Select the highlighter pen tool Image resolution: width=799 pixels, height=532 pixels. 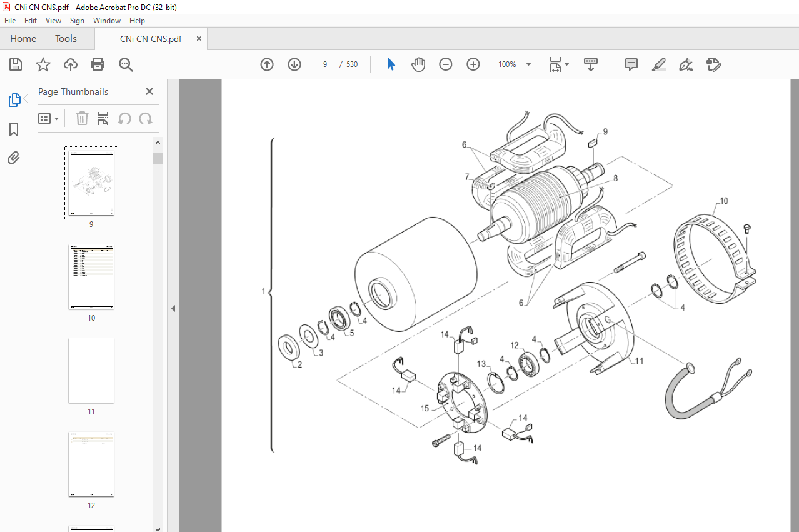[x=658, y=64]
